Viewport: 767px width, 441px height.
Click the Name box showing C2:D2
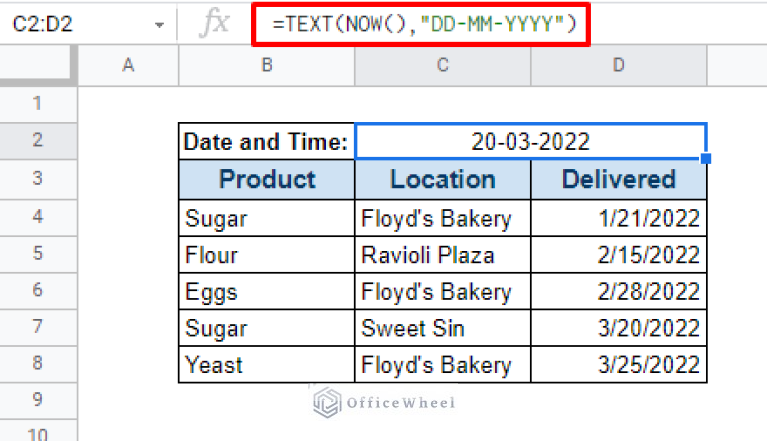70,24
